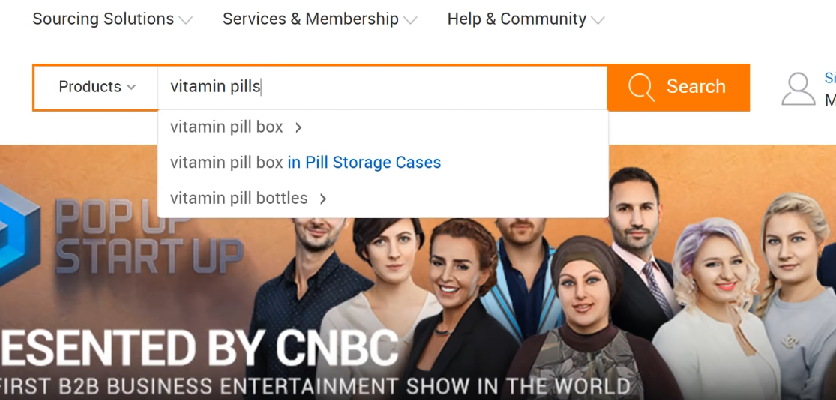This screenshot has height=400, width=836.
Task: Click arrow beside vitamin pill box suggestion
Action: pyautogui.click(x=299, y=127)
